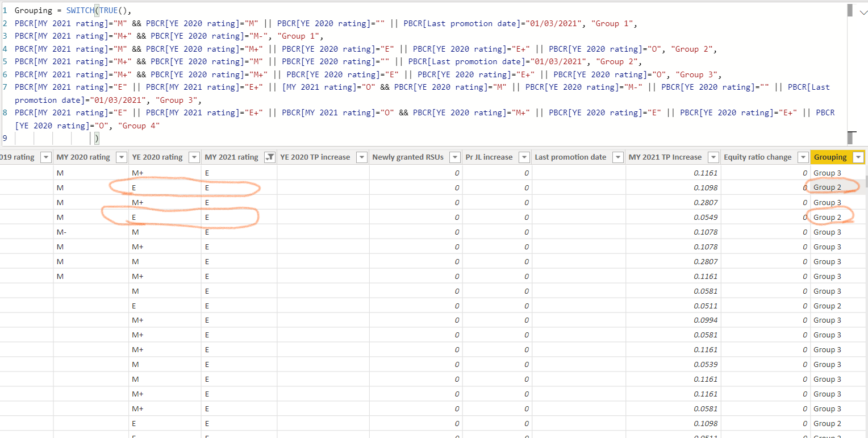
Task: Open Last promotion date column dropdown
Action: coord(618,157)
